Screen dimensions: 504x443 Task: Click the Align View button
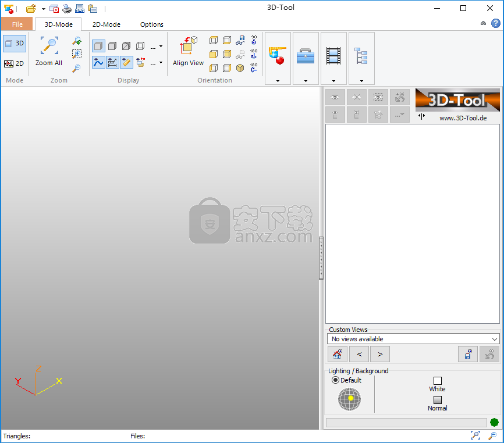point(188,51)
